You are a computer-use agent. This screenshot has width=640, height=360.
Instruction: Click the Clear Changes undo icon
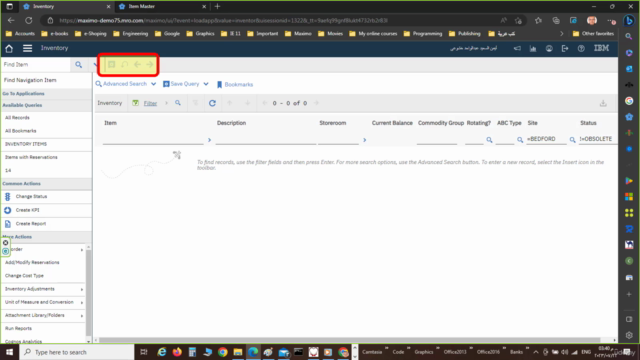124,64
